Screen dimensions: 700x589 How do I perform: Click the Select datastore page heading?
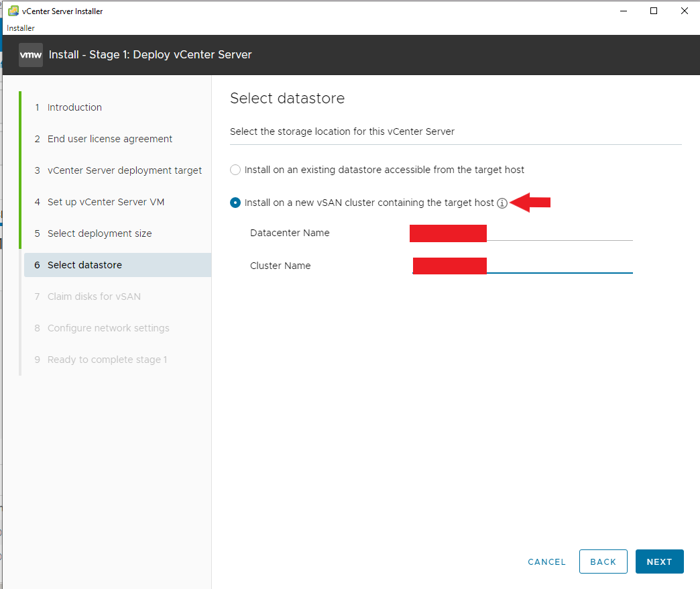288,98
